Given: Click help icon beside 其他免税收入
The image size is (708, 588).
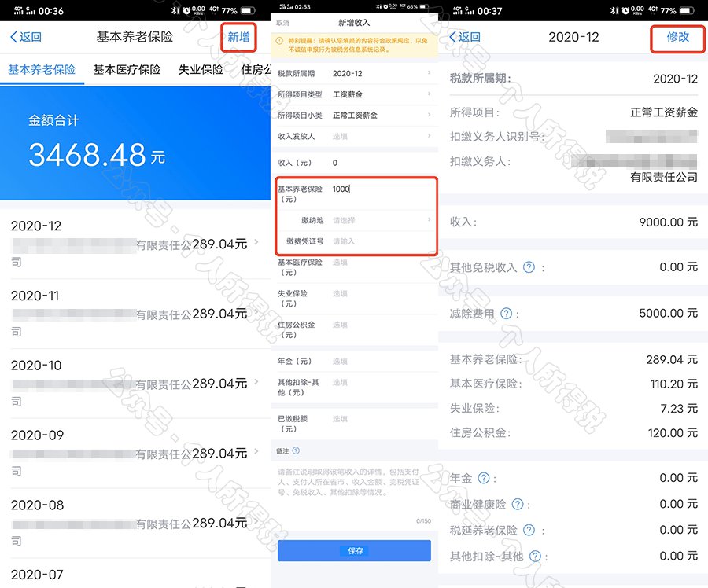Looking at the screenshot, I should [529, 267].
